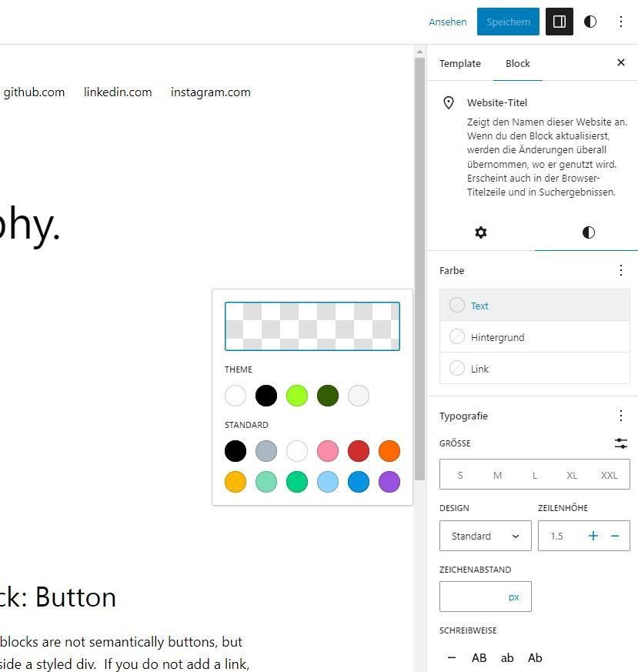
Task: Toggle the settings sidebar icon
Action: click(x=560, y=22)
